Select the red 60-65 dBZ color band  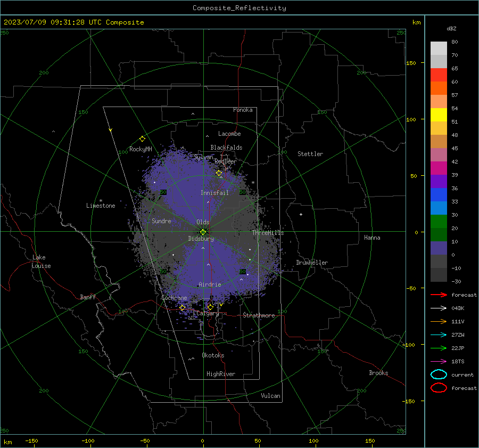point(439,75)
